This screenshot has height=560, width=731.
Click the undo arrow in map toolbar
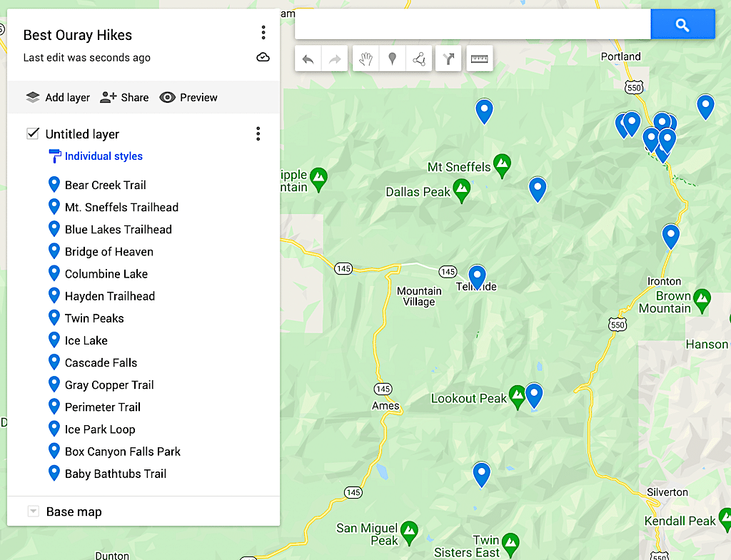308,59
